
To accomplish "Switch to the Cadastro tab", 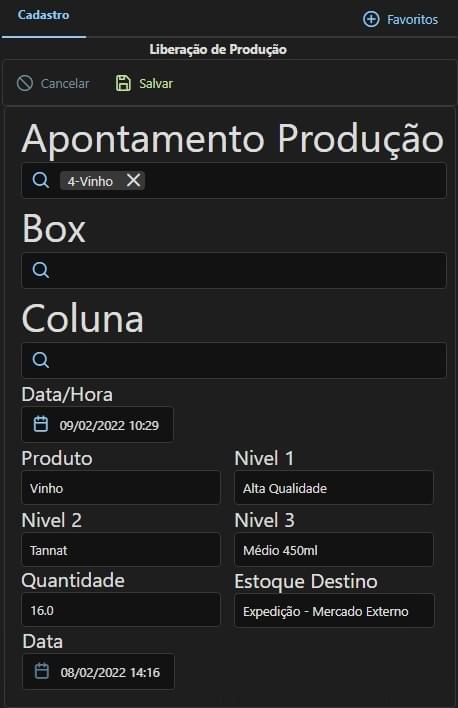I will pyautogui.click(x=43, y=15).
